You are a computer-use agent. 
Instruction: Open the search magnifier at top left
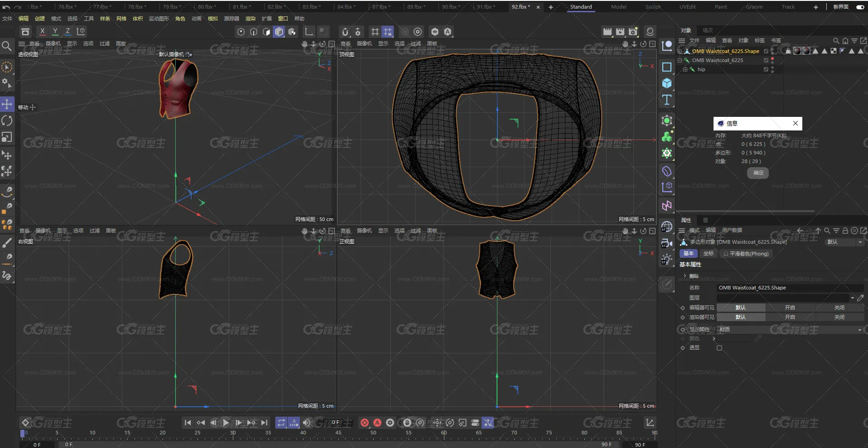(6, 46)
